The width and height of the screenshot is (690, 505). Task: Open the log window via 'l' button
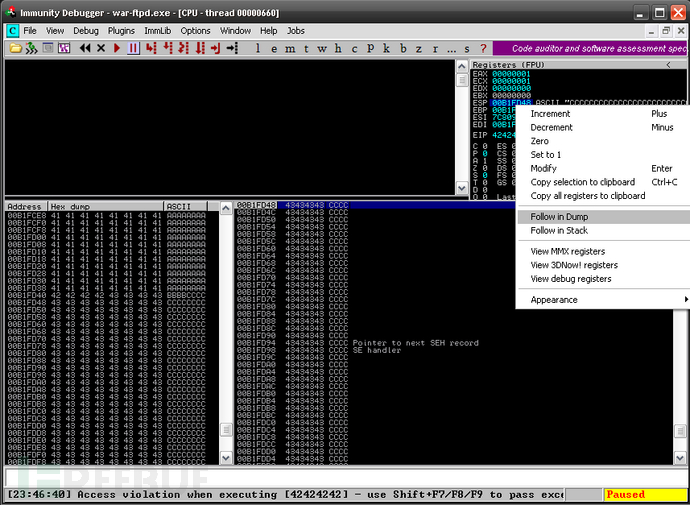point(259,48)
